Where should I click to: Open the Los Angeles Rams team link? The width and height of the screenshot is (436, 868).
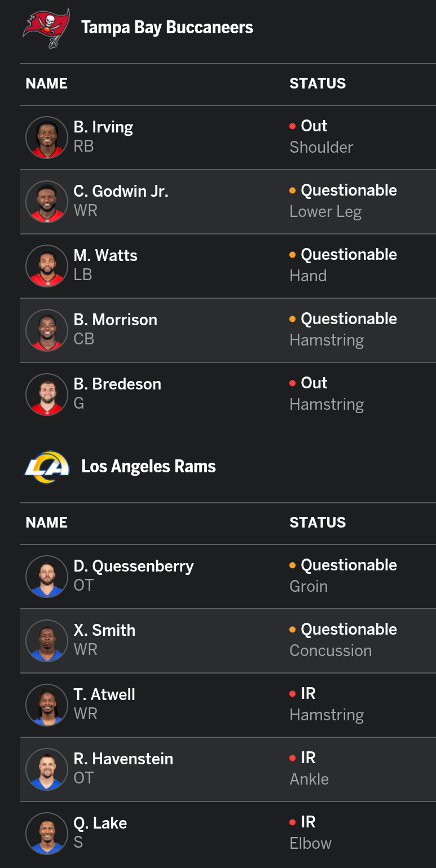point(148,467)
